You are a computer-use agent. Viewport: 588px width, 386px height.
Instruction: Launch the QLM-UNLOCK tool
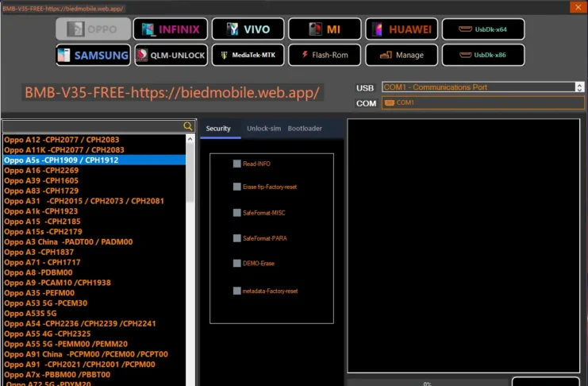[171, 55]
